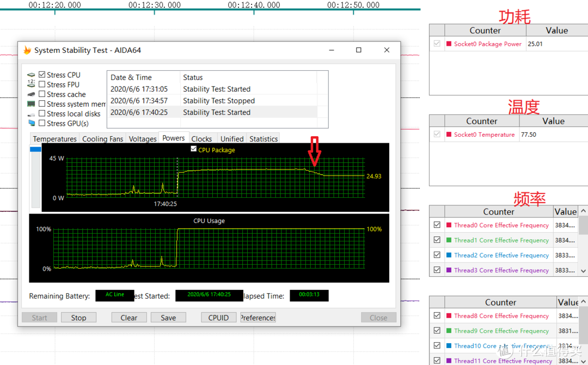Select the Powers tab
Viewport: 588px width, 365px height.
[174, 138]
